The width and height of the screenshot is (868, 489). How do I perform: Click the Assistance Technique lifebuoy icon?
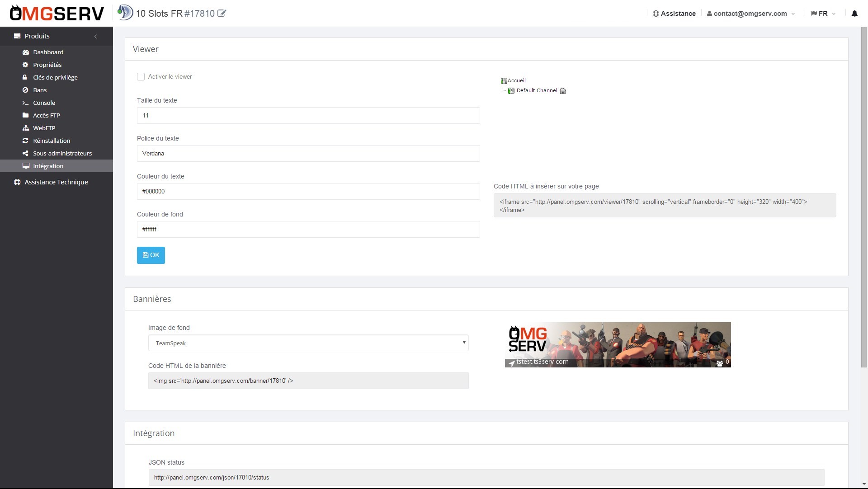click(x=17, y=183)
